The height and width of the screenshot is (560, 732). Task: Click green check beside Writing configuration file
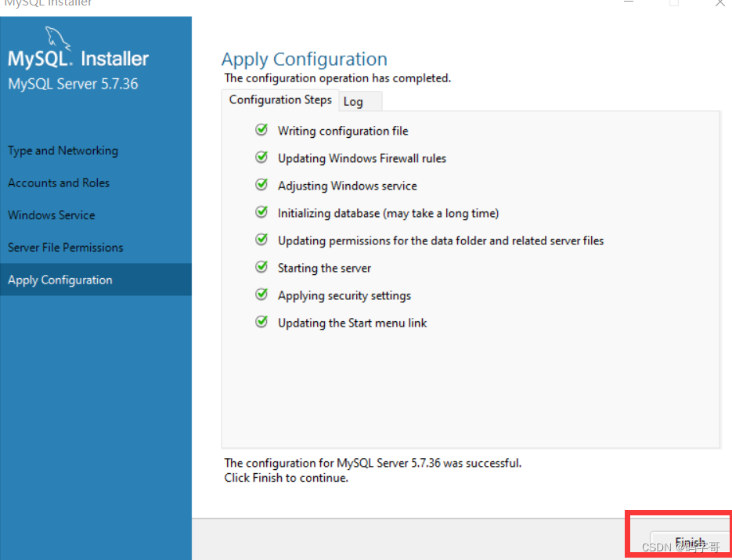point(261,129)
